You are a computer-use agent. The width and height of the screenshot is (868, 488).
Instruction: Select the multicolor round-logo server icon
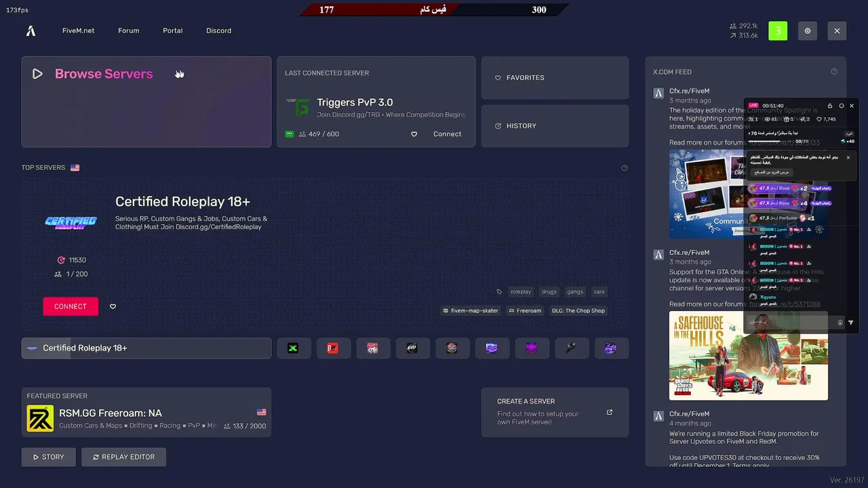tap(452, 348)
